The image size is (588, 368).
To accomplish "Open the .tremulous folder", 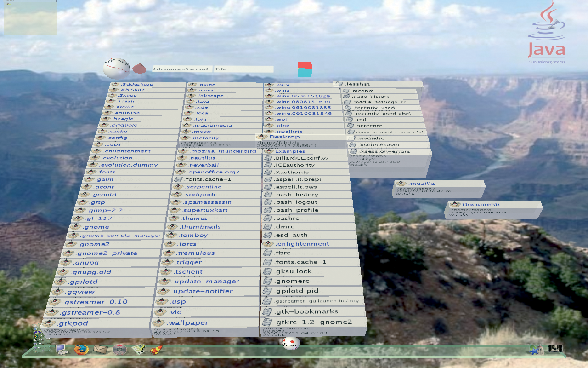I will click(211, 253).
